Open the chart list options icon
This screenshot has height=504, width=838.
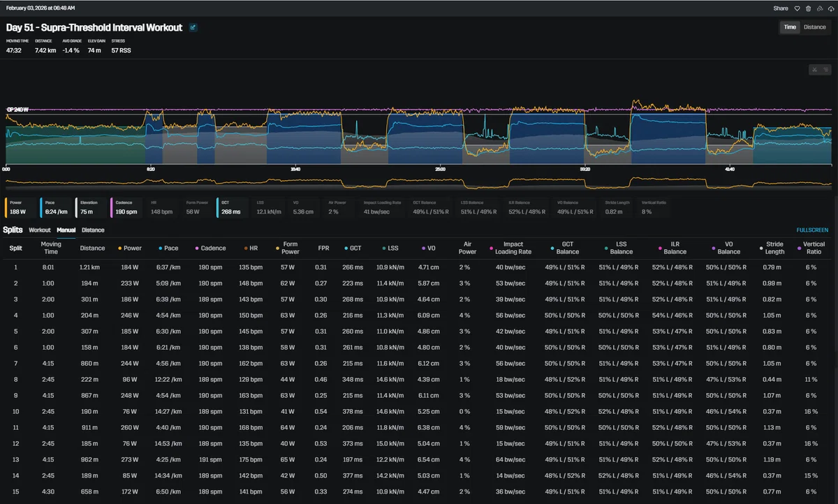click(x=825, y=69)
